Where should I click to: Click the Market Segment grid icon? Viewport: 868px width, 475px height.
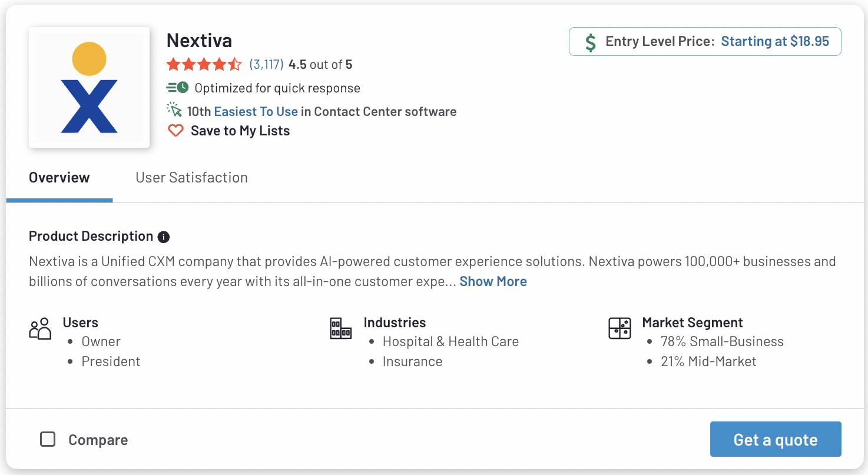pos(619,328)
